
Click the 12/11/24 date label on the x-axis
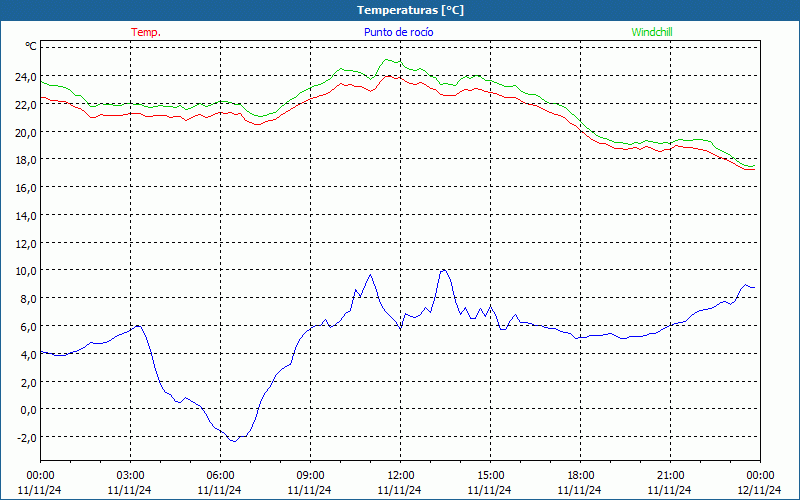[x=759, y=490]
